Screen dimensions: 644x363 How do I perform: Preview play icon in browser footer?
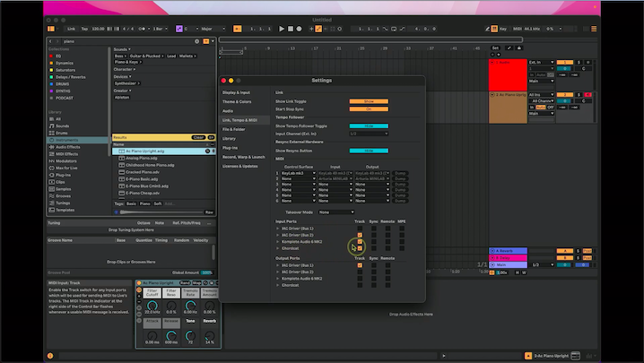click(x=117, y=212)
